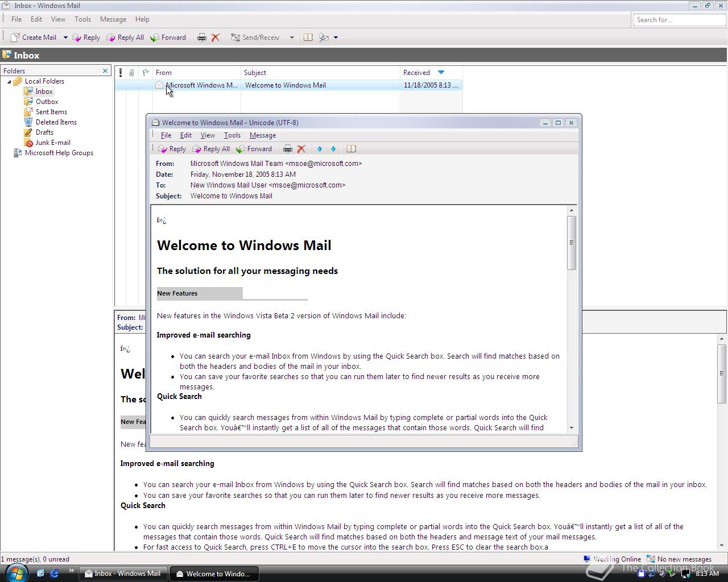Open the Message menu in Inbox window
This screenshot has width=728, height=582.
coord(113,19)
